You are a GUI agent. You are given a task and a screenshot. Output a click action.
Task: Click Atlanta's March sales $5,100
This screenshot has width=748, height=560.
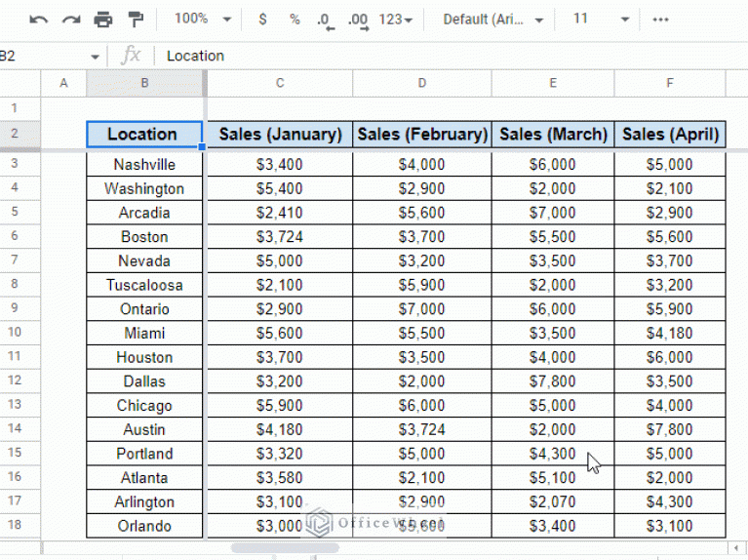(x=553, y=477)
